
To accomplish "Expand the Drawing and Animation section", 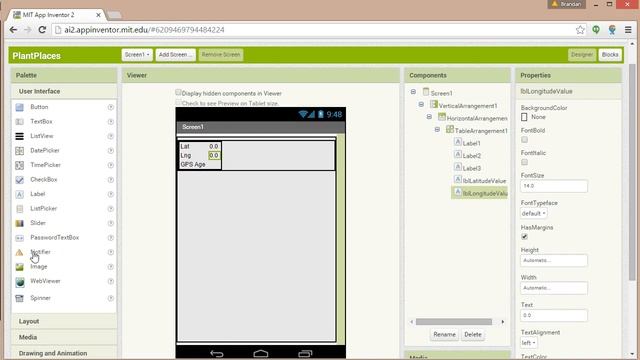I will coord(64,353).
